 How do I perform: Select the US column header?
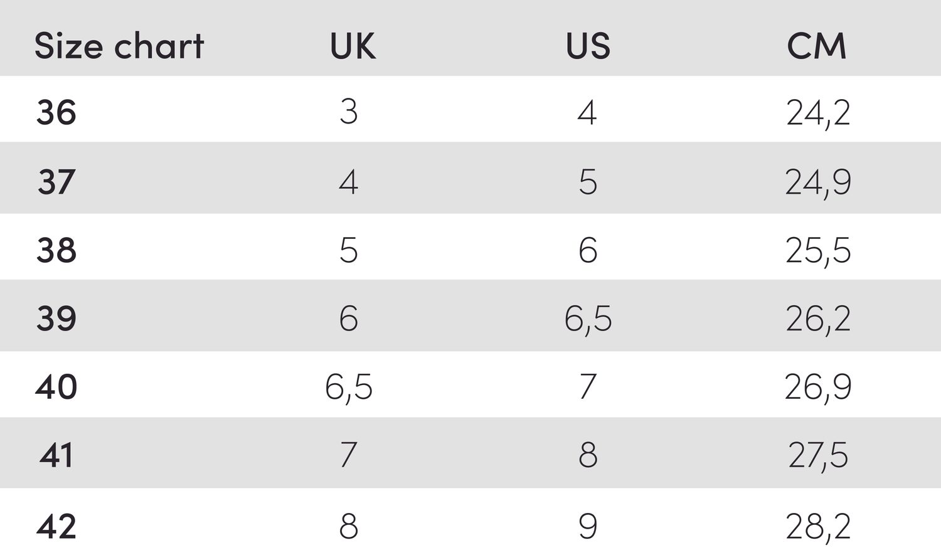tap(588, 46)
